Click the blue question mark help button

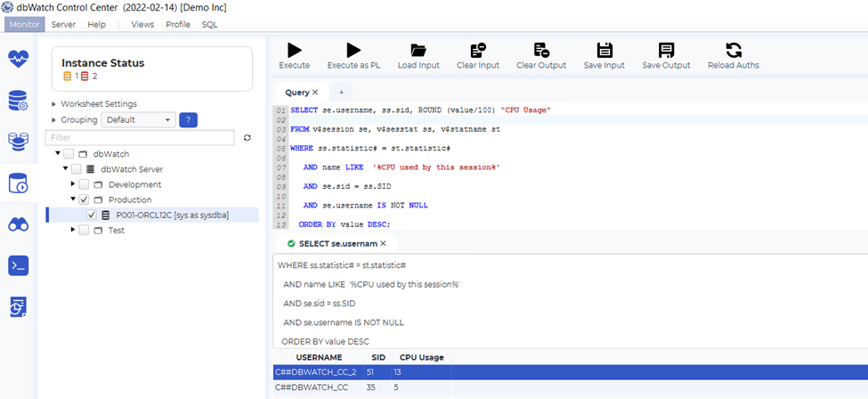pos(188,119)
